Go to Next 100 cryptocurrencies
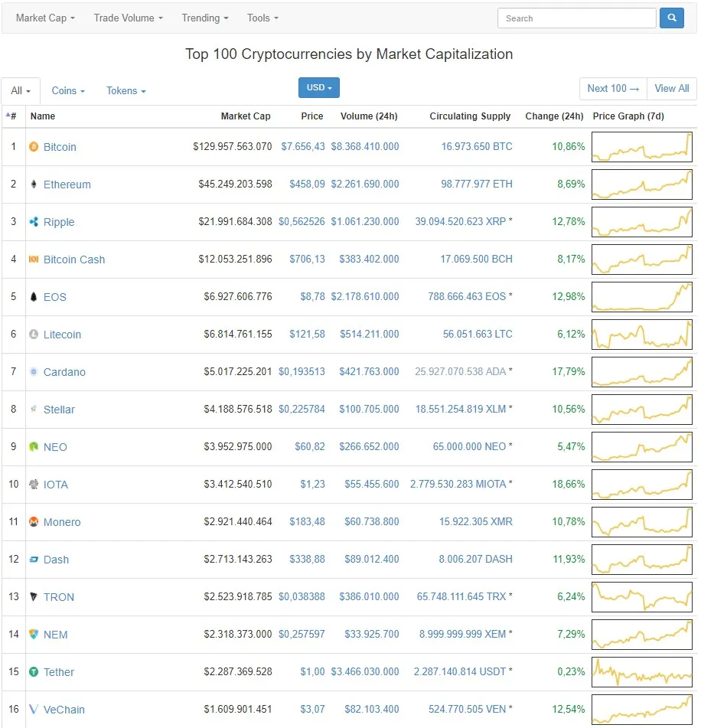 [613, 88]
